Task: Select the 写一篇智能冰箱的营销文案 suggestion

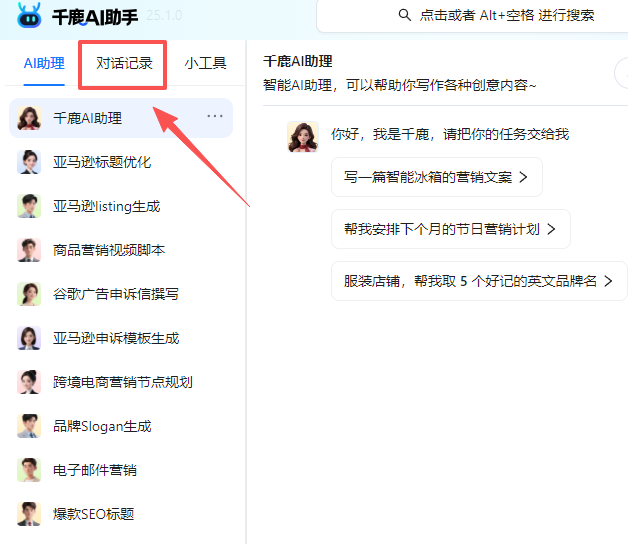Action: [x=436, y=177]
